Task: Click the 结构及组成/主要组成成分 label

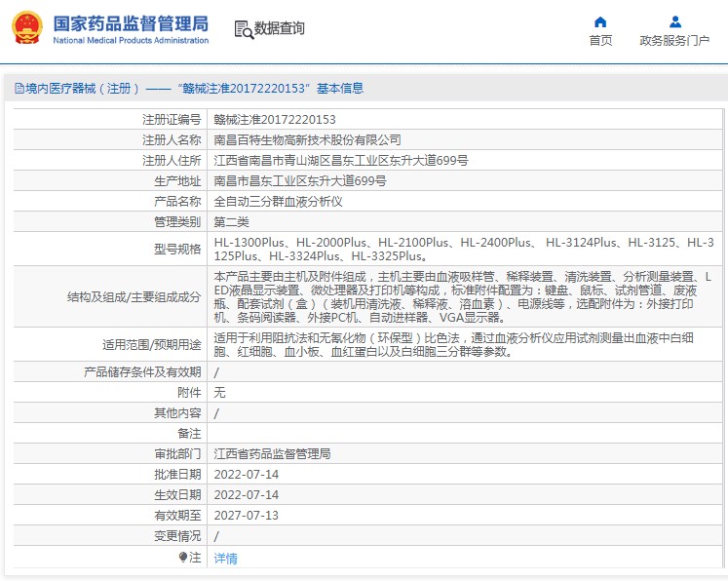Action: [x=134, y=296]
